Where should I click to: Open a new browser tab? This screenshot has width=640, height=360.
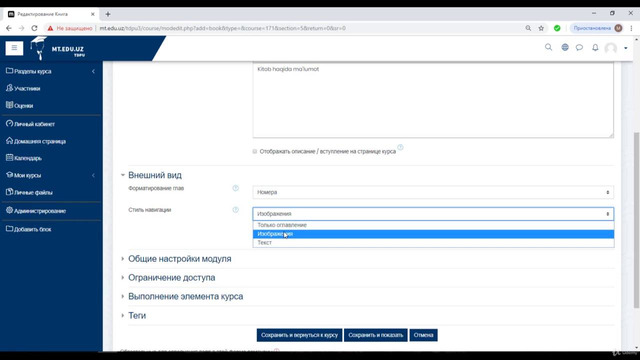click(108, 14)
